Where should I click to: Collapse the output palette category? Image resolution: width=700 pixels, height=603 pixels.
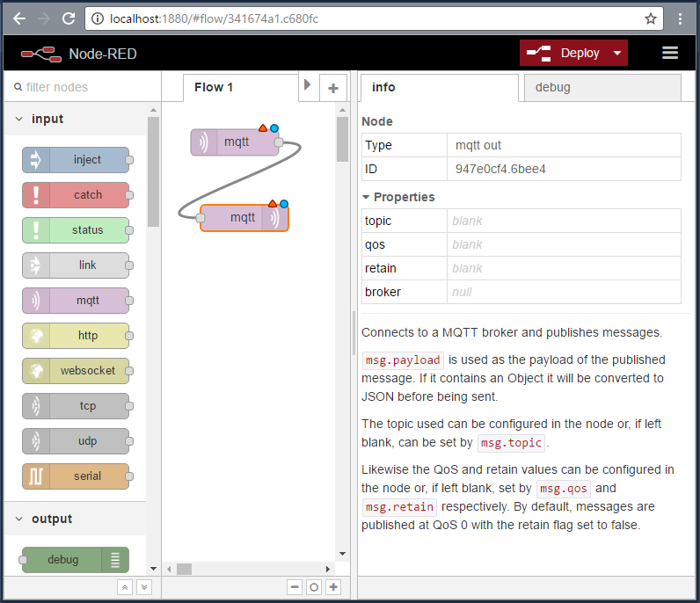(x=19, y=519)
